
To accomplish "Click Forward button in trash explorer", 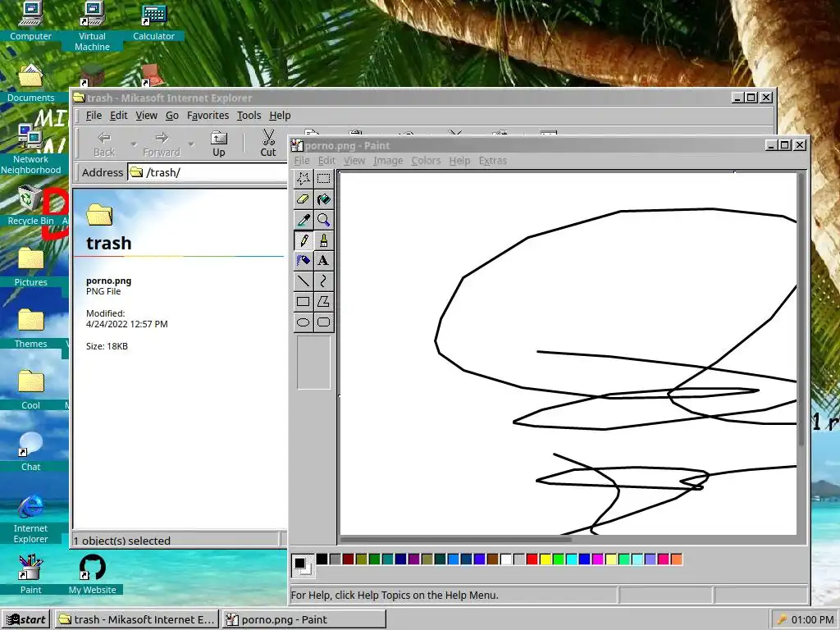I will coord(162,144).
